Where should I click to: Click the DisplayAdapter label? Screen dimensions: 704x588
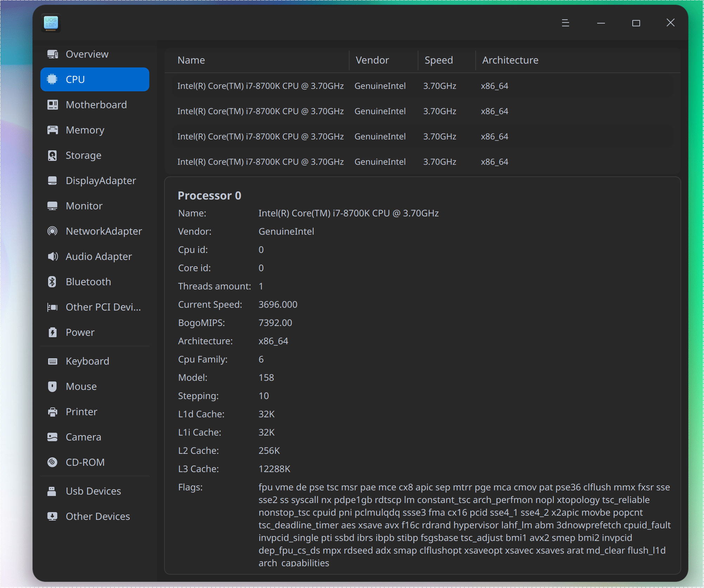(101, 181)
